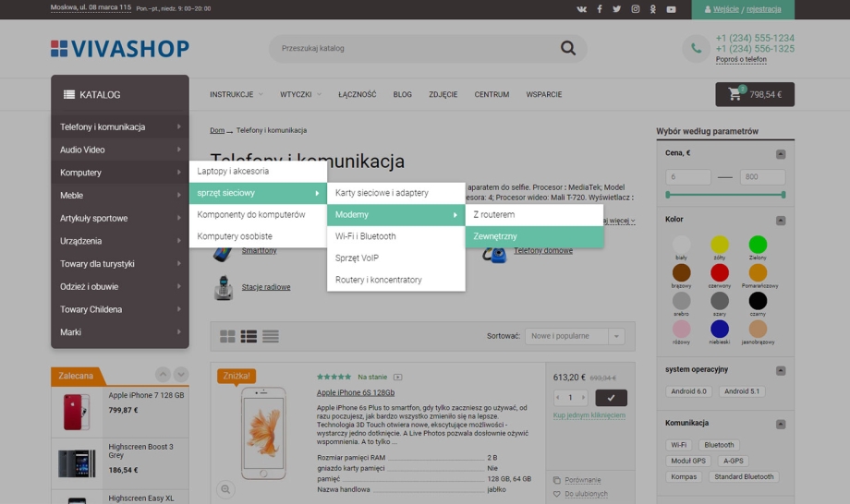Pick the red color swatch
Image resolution: width=850 pixels, height=504 pixels.
pyautogui.click(x=720, y=272)
